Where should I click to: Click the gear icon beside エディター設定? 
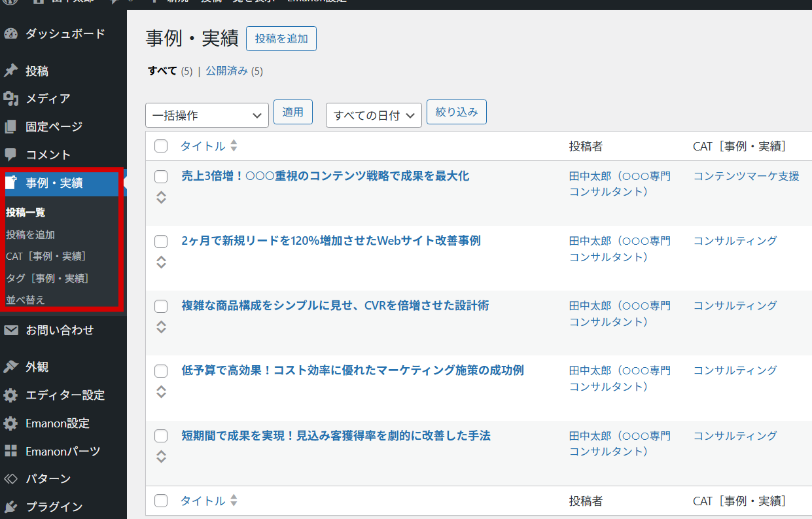pyautogui.click(x=10, y=395)
